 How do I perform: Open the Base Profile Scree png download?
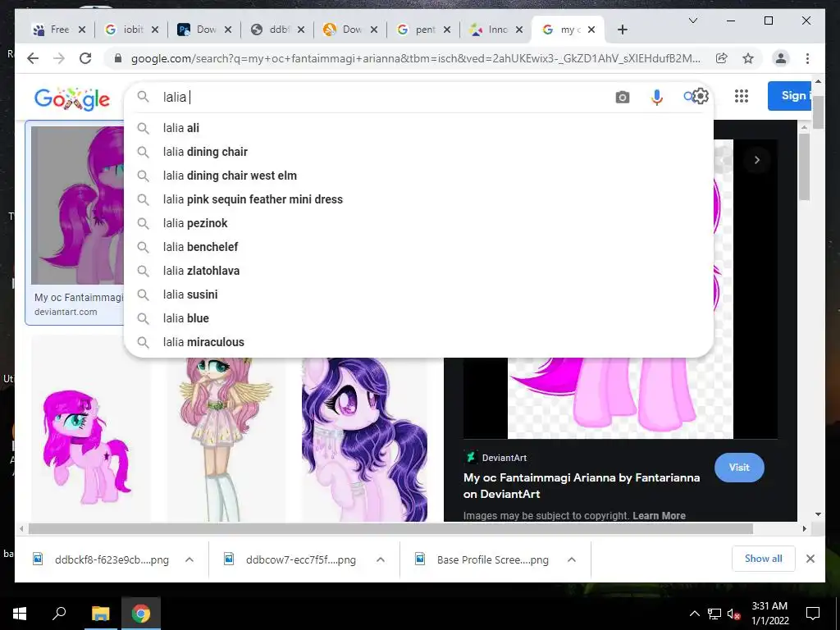492,559
